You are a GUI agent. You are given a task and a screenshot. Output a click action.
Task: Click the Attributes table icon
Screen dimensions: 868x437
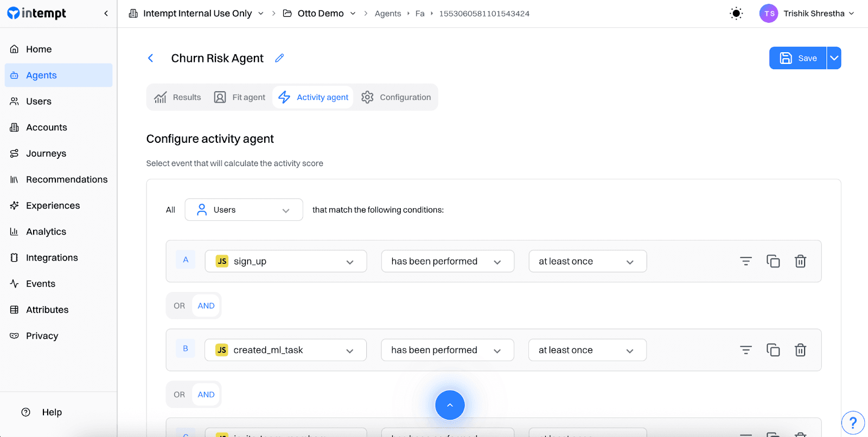(x=15, y=310)
